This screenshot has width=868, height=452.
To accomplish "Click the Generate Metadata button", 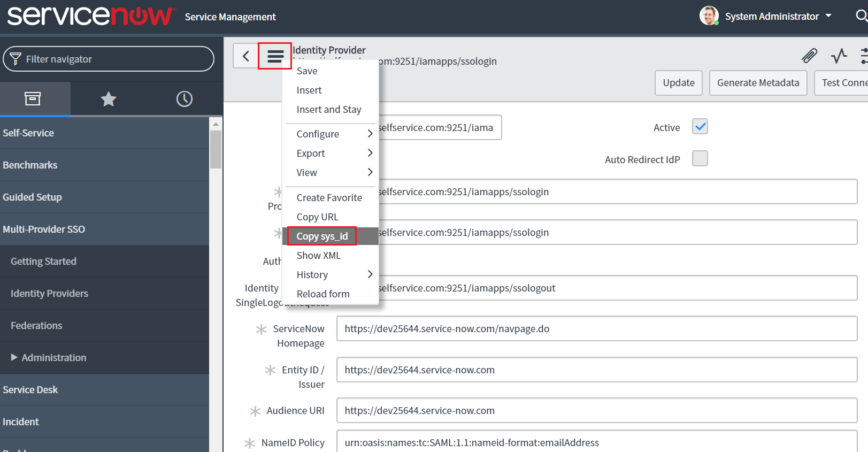I will click(x=758, y=83).
